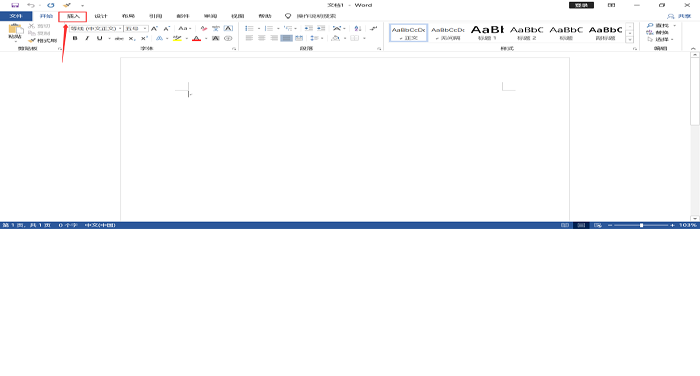This screenshot has height=376, width=700.
Task: Show or hide paragraph marks
Action: [374, 29]
